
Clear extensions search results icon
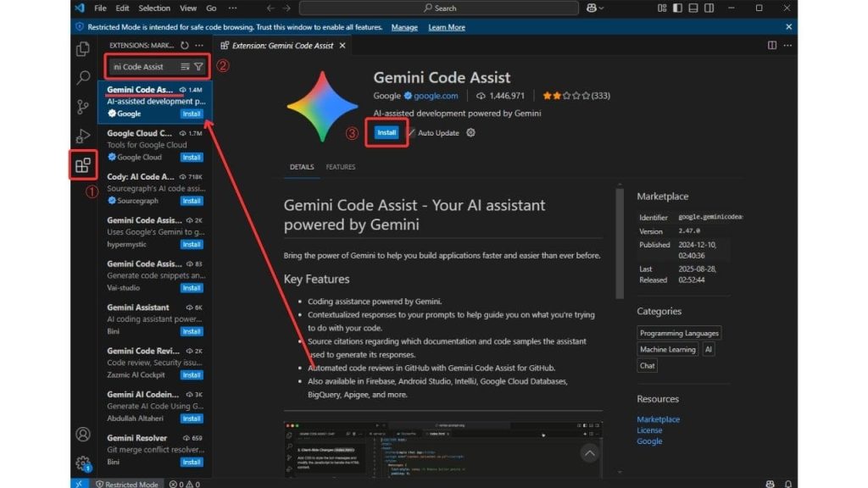click(186, 67)
